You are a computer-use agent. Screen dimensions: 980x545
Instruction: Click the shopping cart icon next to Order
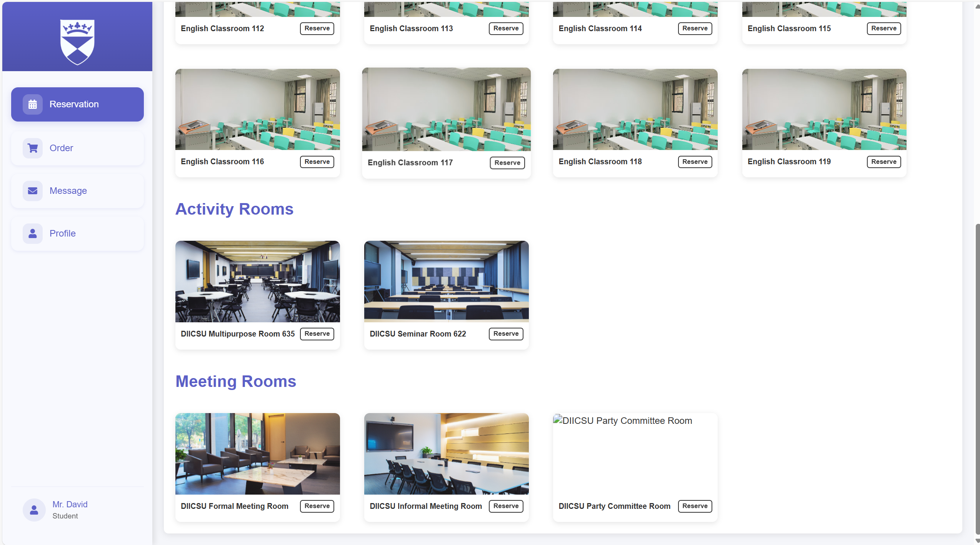(x=33, y=148)
